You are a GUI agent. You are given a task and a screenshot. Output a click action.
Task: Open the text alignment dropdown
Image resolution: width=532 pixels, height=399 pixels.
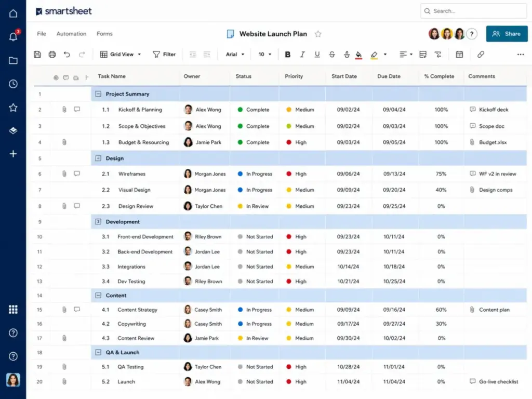click(406, 54)
